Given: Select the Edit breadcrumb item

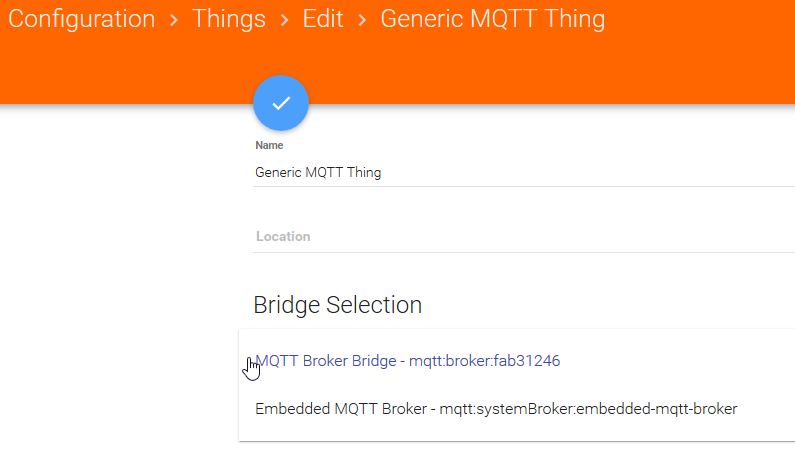Looking at the screenshot, I should coord(323,19).
